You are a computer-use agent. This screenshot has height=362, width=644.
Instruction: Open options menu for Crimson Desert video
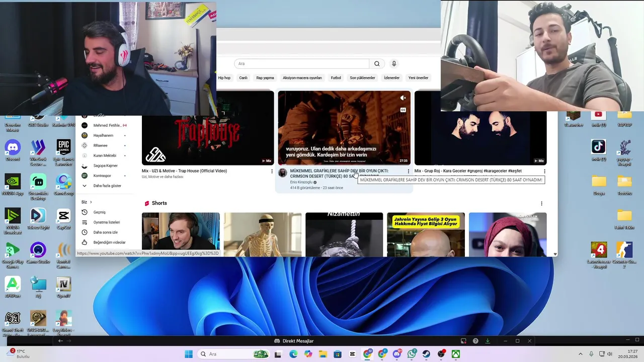(x=409, y=171)
